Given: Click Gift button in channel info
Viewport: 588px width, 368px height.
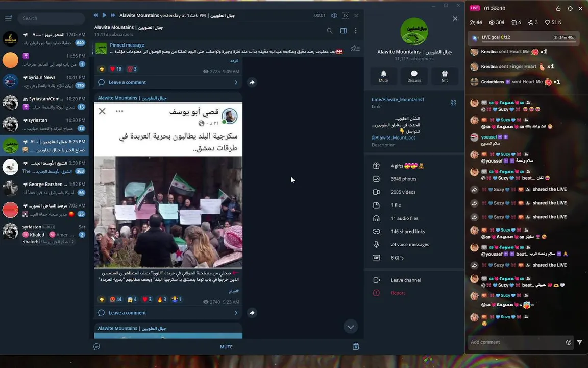Looking at the screenshot, I should 445,76.
